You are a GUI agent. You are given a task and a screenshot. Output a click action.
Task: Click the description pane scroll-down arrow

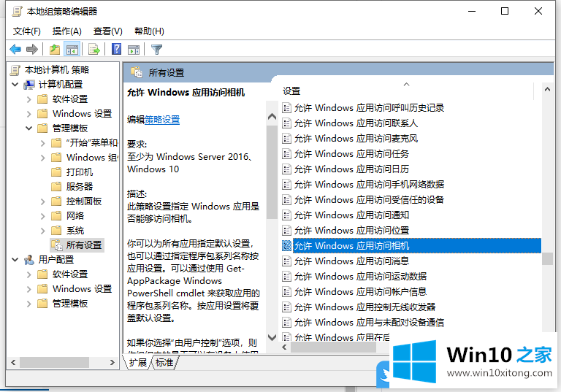[272, 337]
